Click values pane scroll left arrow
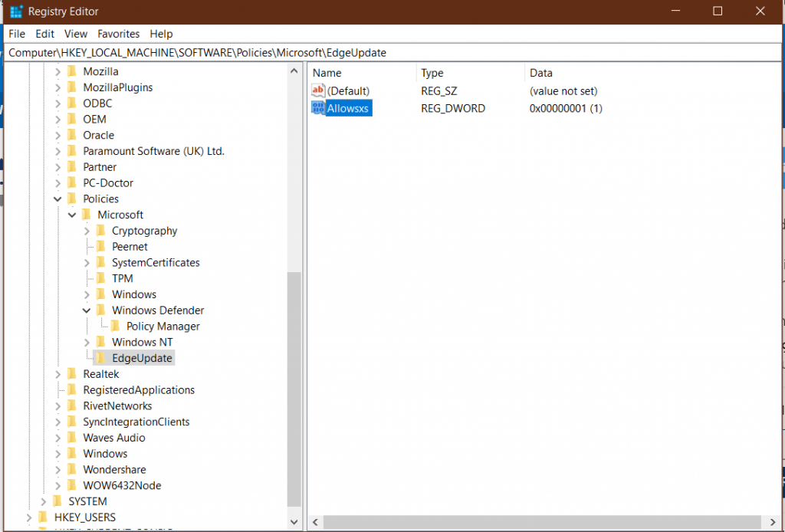Image resolution: width=785 pixels, height=532 pixels. [x=315, y=522]
